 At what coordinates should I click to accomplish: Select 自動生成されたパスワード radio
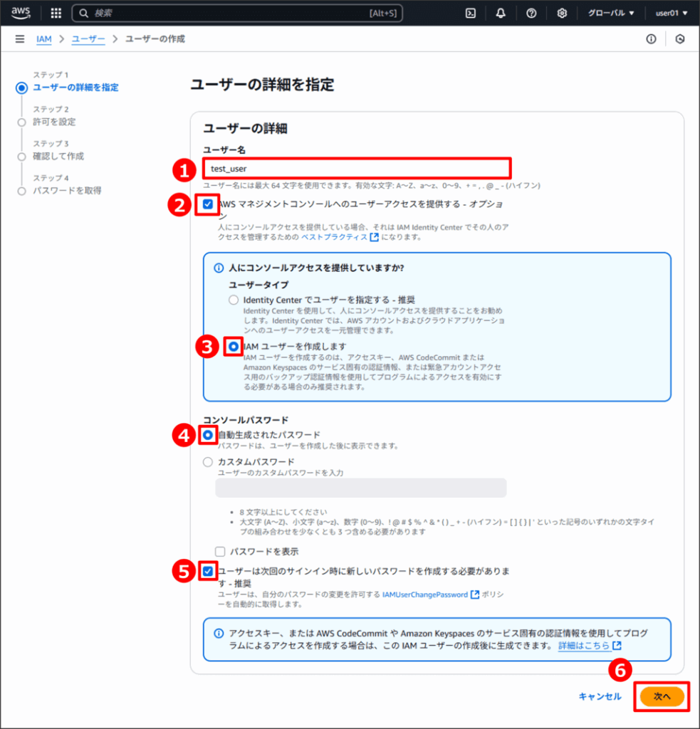click(208, 435)
